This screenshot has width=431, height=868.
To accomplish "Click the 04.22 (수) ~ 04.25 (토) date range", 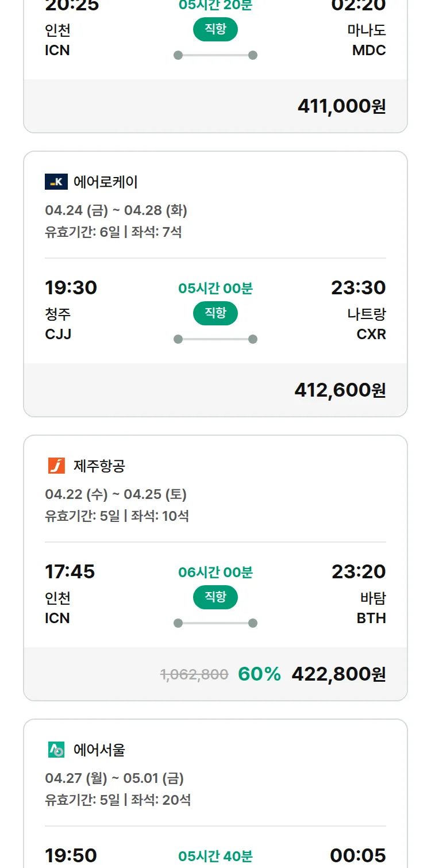I will 116,494.
